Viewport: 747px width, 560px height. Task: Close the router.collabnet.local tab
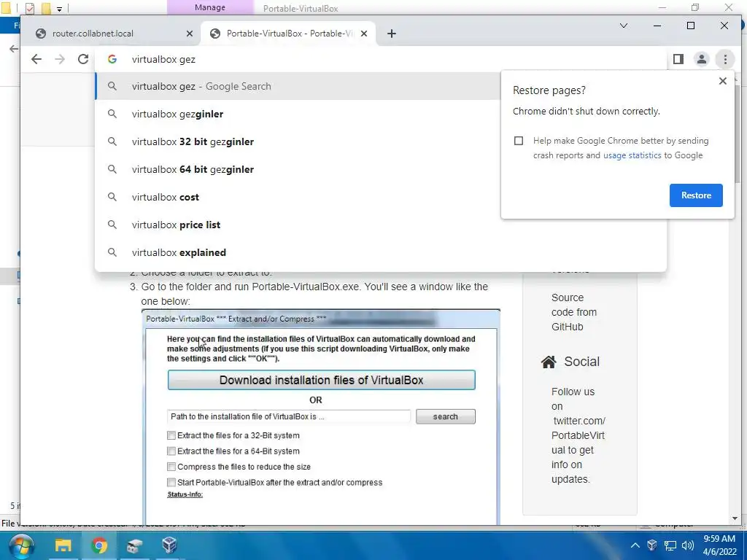[x=189, y=34]
